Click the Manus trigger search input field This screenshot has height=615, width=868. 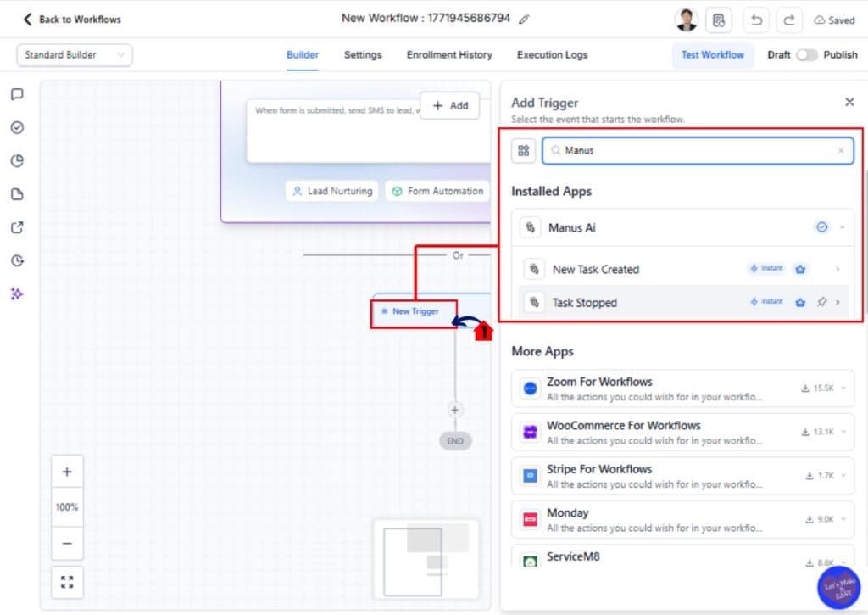[695, 150]
